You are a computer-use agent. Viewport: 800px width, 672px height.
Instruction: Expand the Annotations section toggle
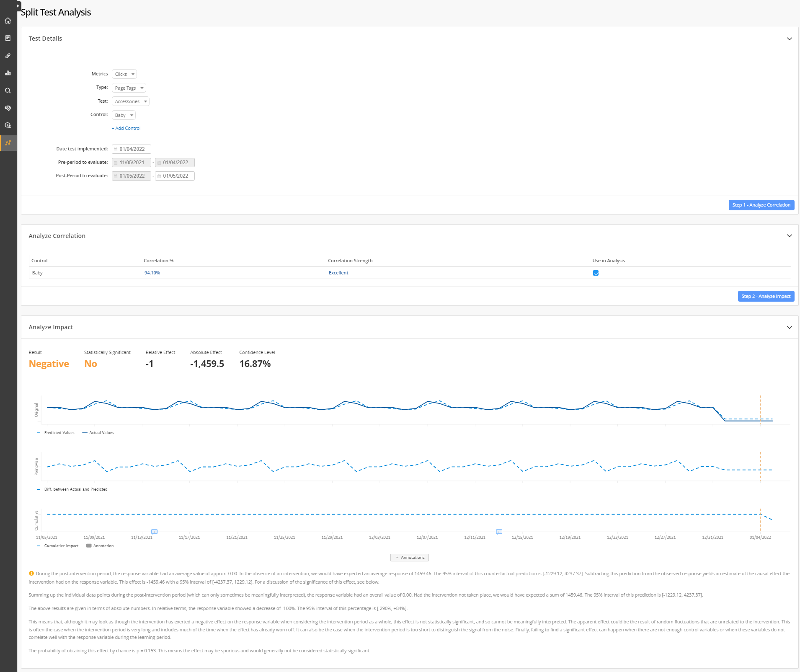pos(410,558)
